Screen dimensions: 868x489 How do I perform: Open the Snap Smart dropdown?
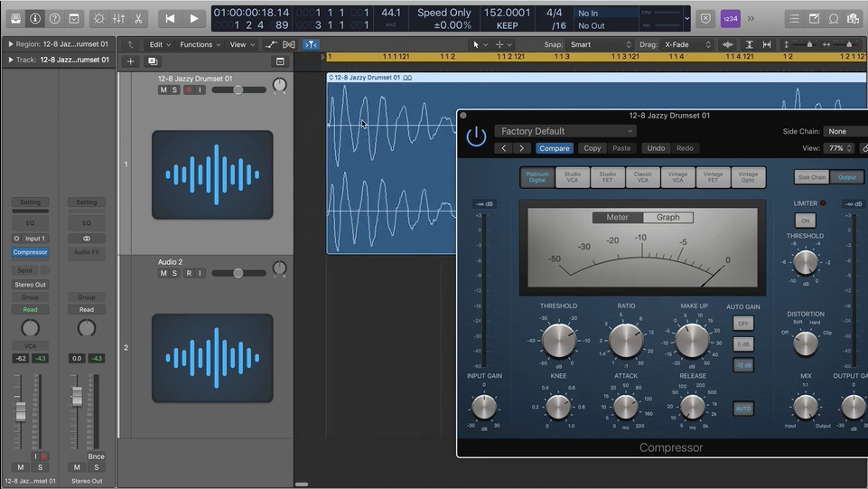click(x=600, y=44)
